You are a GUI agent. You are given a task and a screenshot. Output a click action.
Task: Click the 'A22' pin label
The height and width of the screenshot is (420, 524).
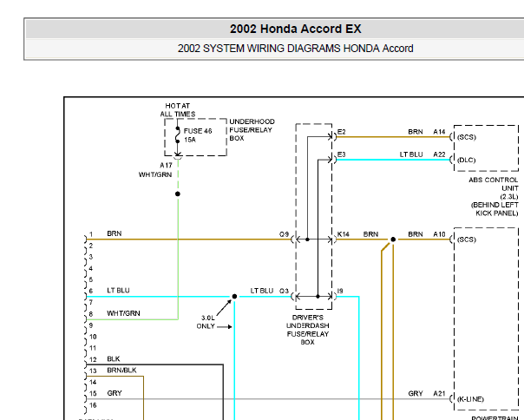click(x=439, y=154)
